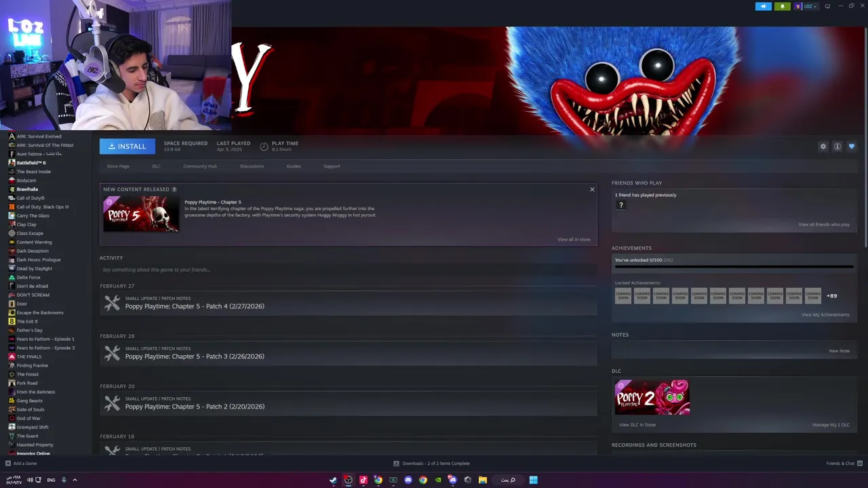Click the Gang Beasts game icon
Screen dimensions: 868x488
click(12, 401)
